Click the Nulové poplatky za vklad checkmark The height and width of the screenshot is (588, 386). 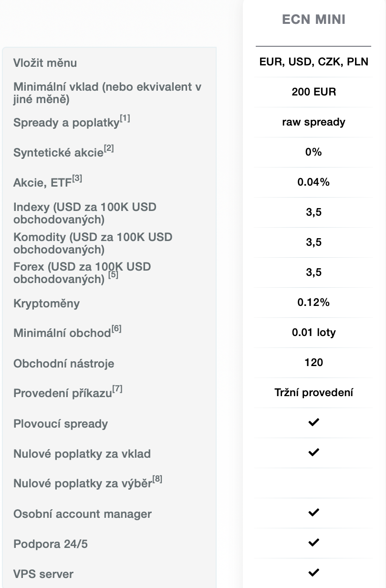[x=313, y=452]
